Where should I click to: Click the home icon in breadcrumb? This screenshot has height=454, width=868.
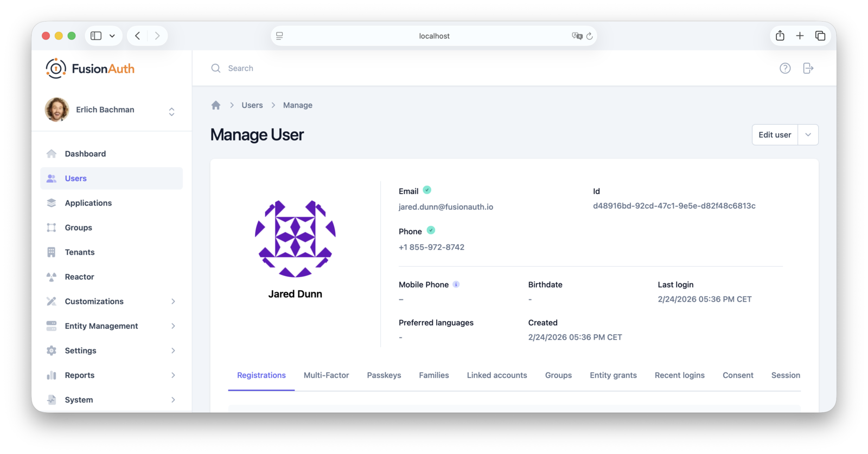point(216,105)
